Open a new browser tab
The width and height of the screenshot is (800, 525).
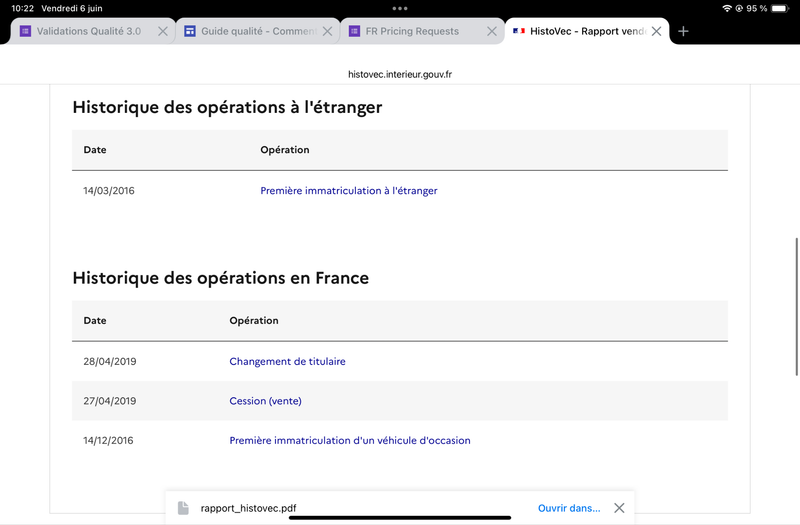683,31
